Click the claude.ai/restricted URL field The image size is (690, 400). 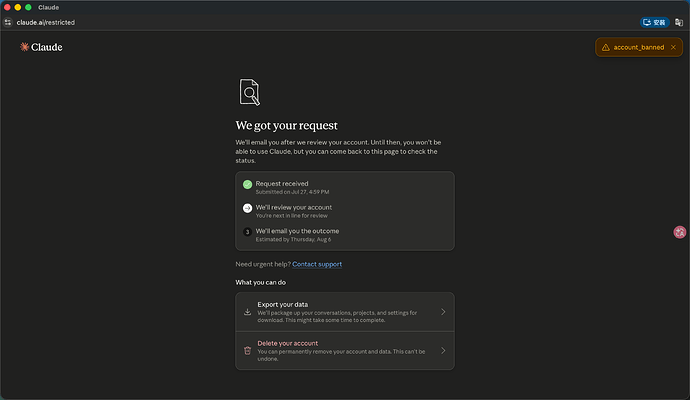45,22
